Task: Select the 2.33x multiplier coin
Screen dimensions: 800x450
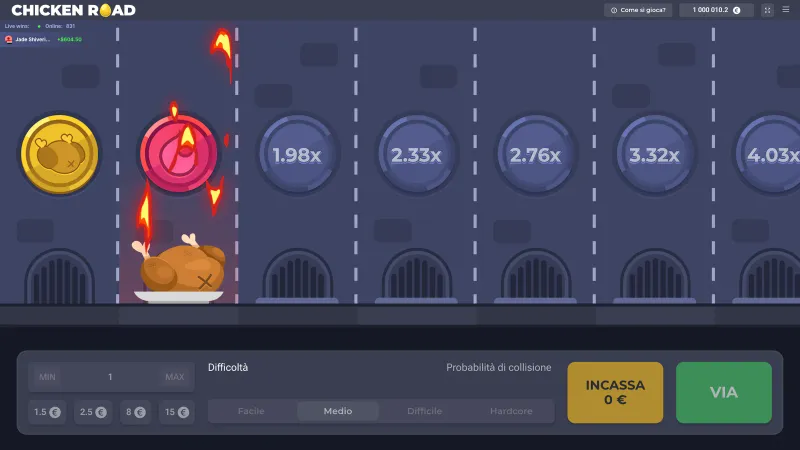Action: point(416,154)
